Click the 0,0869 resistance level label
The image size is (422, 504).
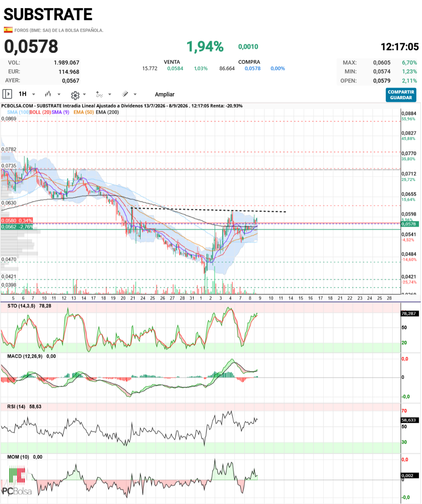[9, 119]
